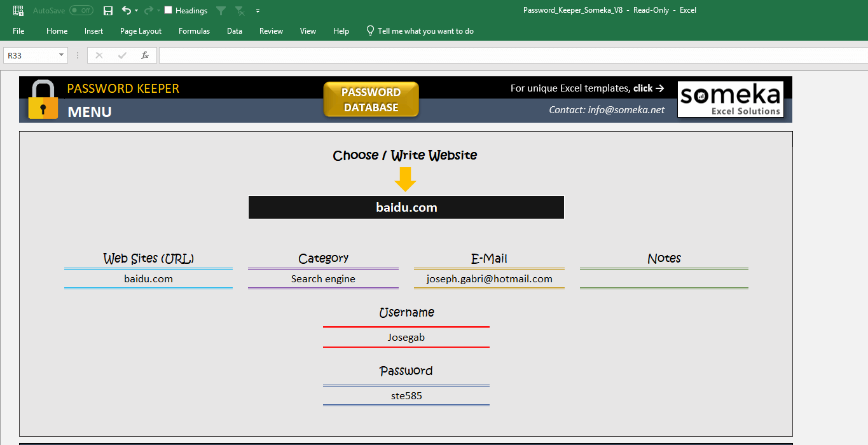The height and width of the screenshot is (445, 868).
Task: Click the MENU header label
Action: click(x=90, y=112)
